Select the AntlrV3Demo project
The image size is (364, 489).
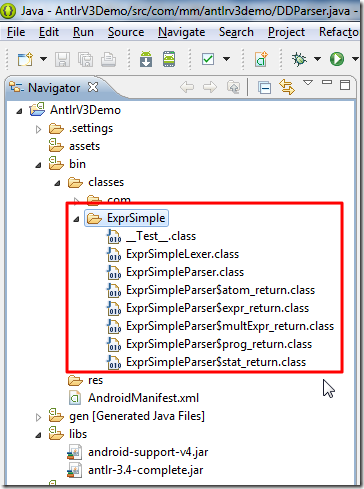tap(85, 110)
